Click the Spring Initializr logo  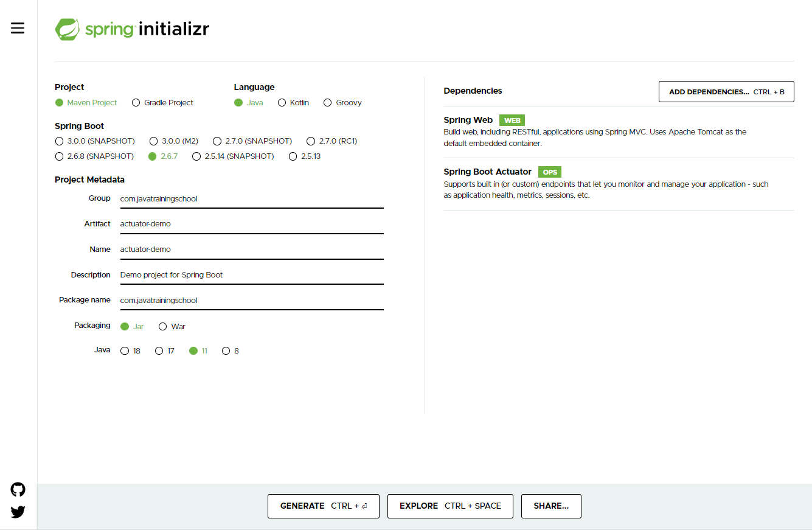pos(132,29)
